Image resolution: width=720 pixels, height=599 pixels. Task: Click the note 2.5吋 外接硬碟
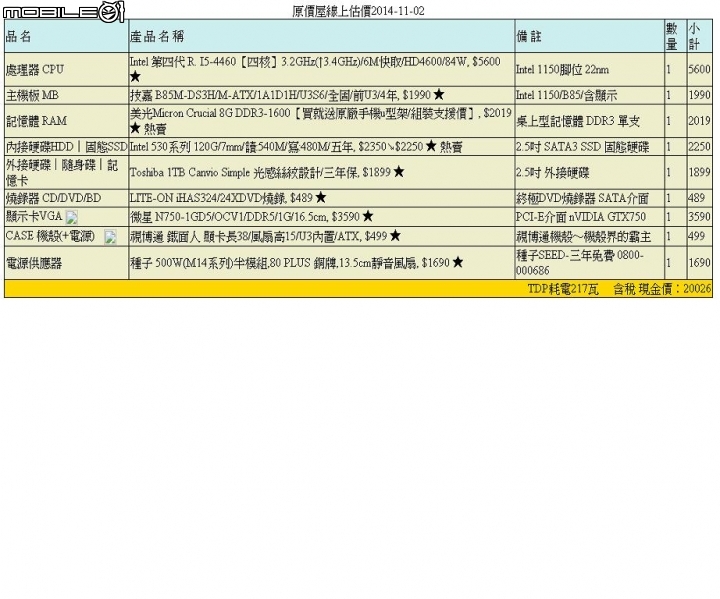pos(552,172)
